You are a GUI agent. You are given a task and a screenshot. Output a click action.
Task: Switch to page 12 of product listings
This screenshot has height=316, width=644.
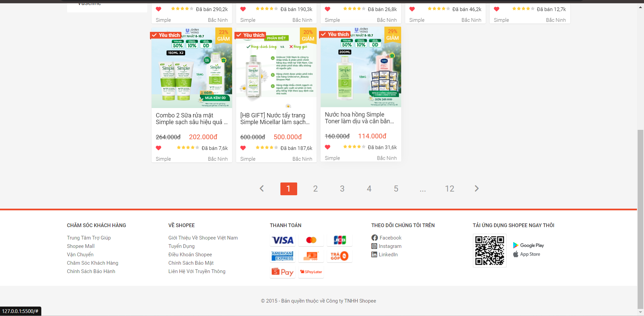click(449, 189)
